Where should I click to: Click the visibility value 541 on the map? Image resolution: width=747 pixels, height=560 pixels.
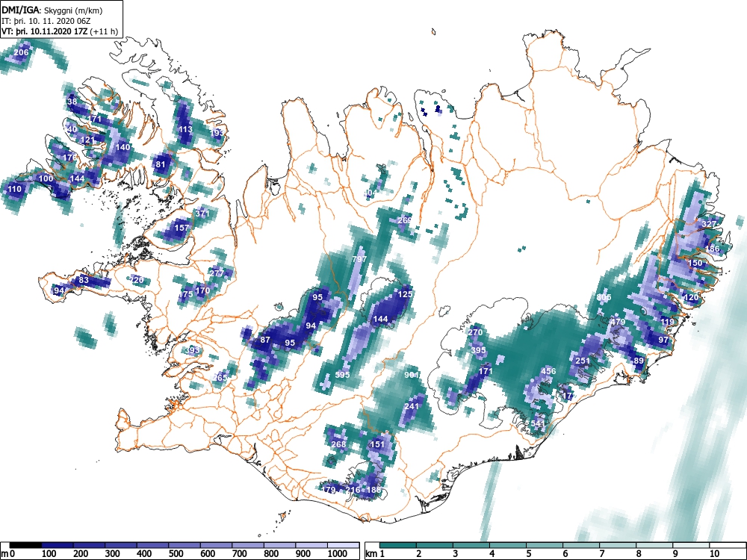[537, 423]
